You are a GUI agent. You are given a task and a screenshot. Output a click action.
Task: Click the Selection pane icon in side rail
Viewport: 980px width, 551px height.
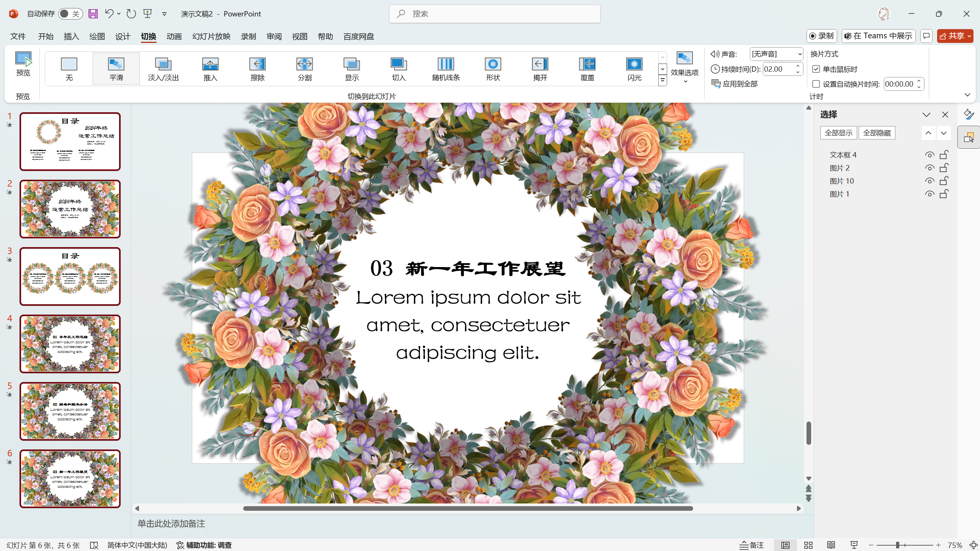pyautogui.click(x=969, y=137)
